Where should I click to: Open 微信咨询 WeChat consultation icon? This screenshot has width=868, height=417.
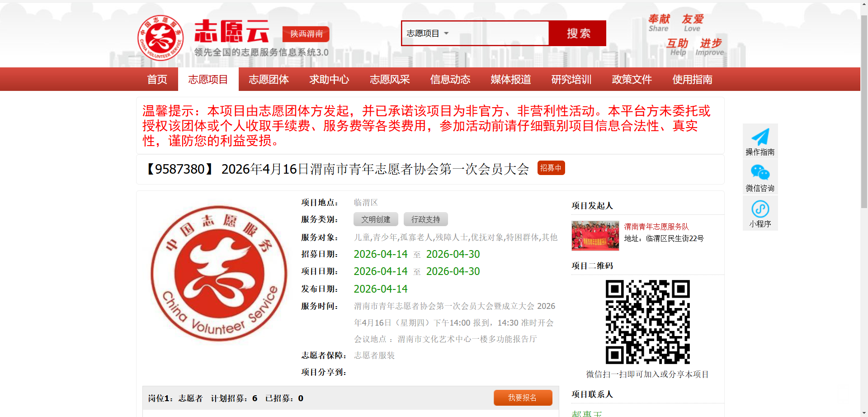pyautogui.click(x=759, y=173)
